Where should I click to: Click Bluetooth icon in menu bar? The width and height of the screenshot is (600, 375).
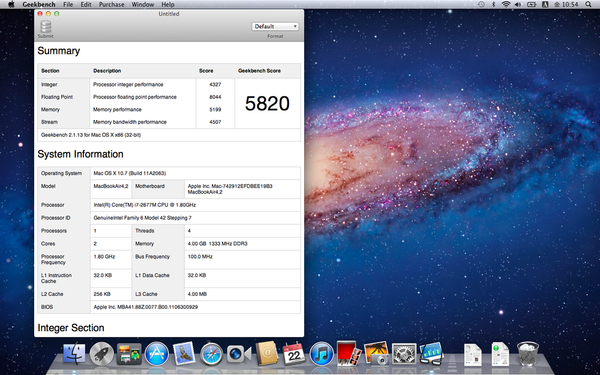pyautogui.click(x=494, y=4)
